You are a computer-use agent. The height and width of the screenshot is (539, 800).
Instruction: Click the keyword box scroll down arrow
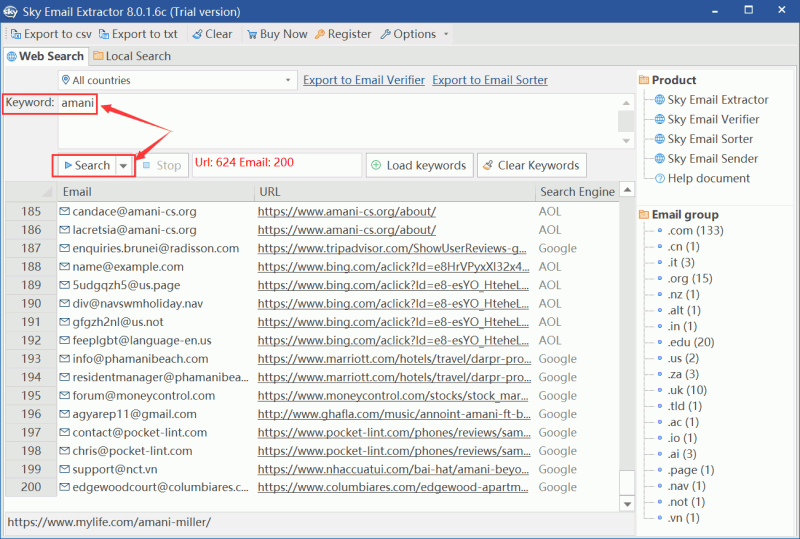click(626, 141)
